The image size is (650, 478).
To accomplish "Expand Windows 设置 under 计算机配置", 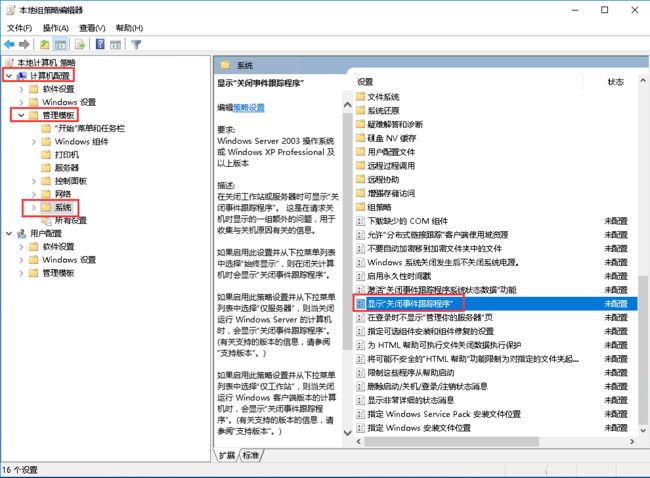I will pyautogui.click(x=21, y=102).
